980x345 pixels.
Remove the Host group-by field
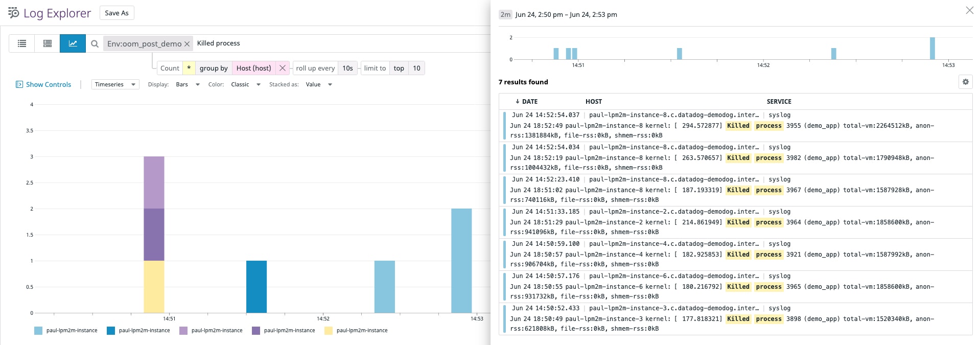[x=283, y=68]
